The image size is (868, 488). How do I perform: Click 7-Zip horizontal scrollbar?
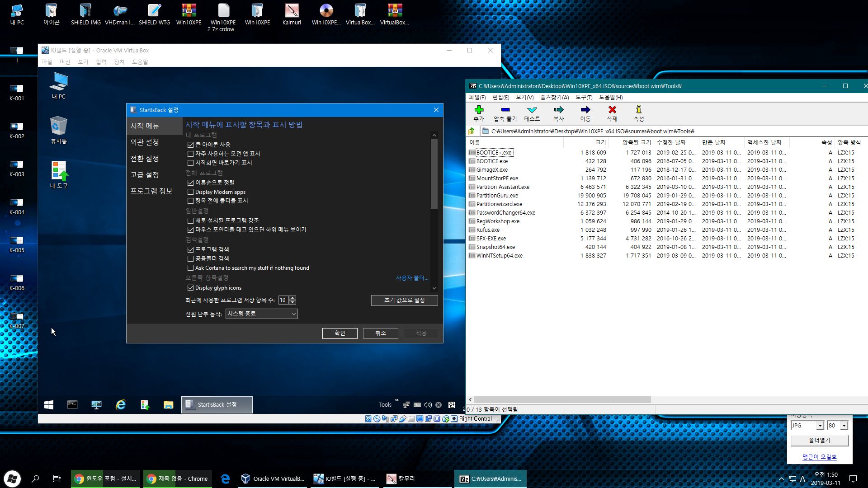point(563,399)
